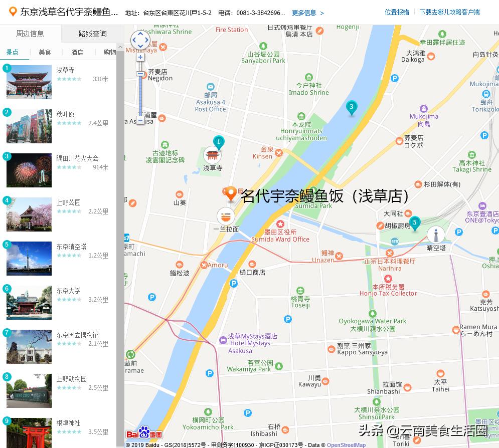Viewport: 499px width, 448px height.
Task: Click the orange restaurant location pin
Action: click(231, 193)
